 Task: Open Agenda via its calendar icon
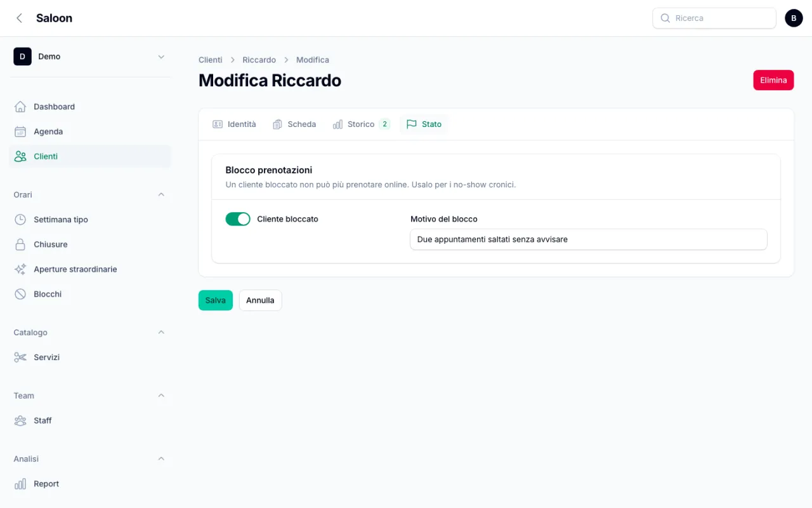coord(20,131)
